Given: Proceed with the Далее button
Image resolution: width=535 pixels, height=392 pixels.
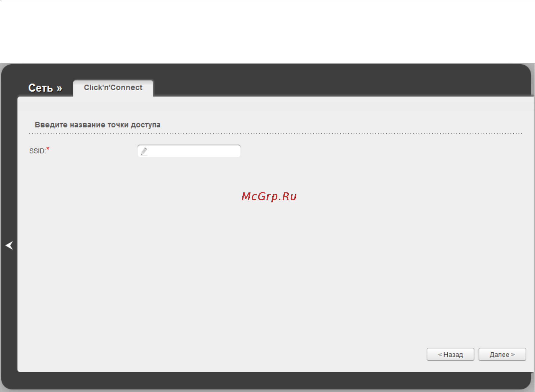Looking at the screenshot, I should pos(502,354).
